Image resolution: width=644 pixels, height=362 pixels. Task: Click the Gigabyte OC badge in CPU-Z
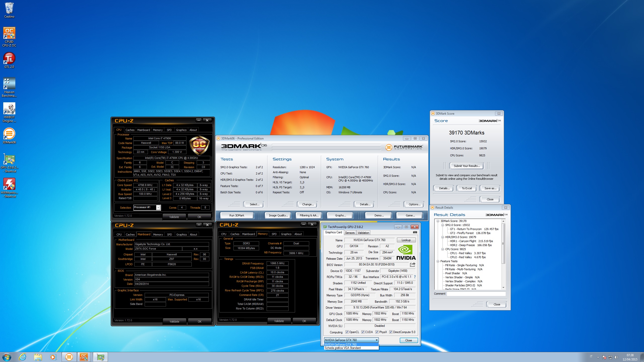click(x=199, y=145)
